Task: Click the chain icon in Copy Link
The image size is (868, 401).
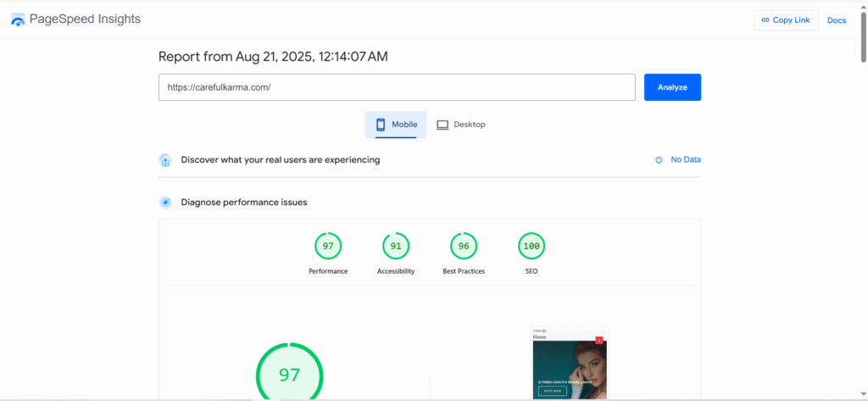Action: [765, 20]
